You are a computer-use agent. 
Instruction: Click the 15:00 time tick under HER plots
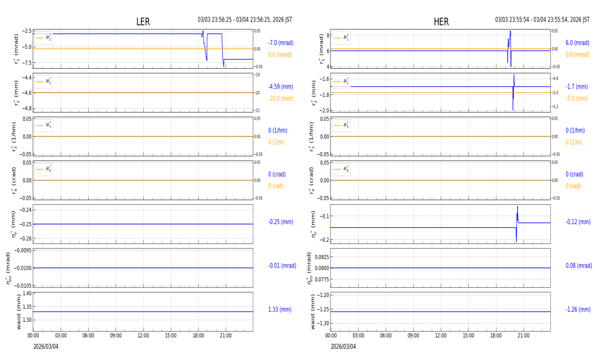tap(469, 336)
